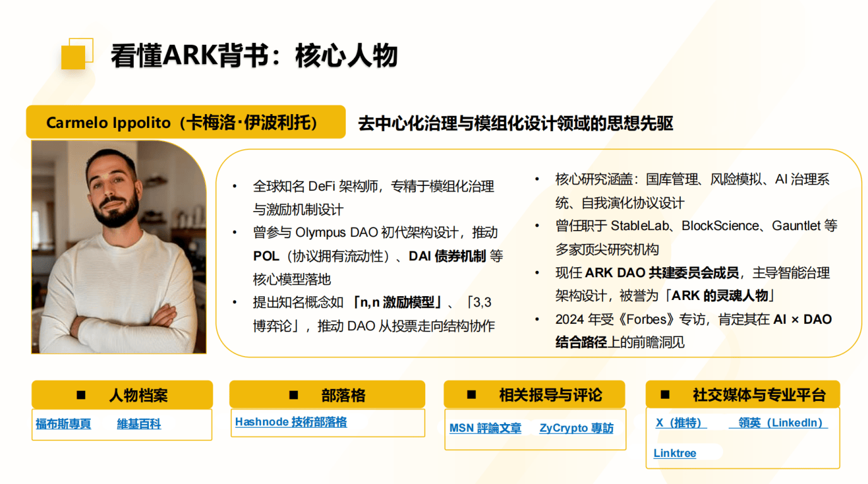
Task: Click the bullet mentioning Olympus DAO
Action: pos(375,256)
